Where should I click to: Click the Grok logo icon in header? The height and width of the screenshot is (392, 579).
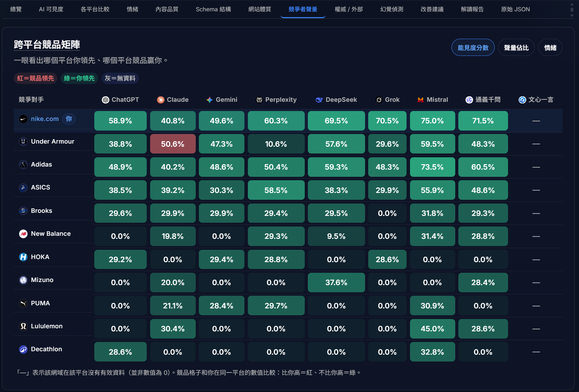(x=379, y=100)
